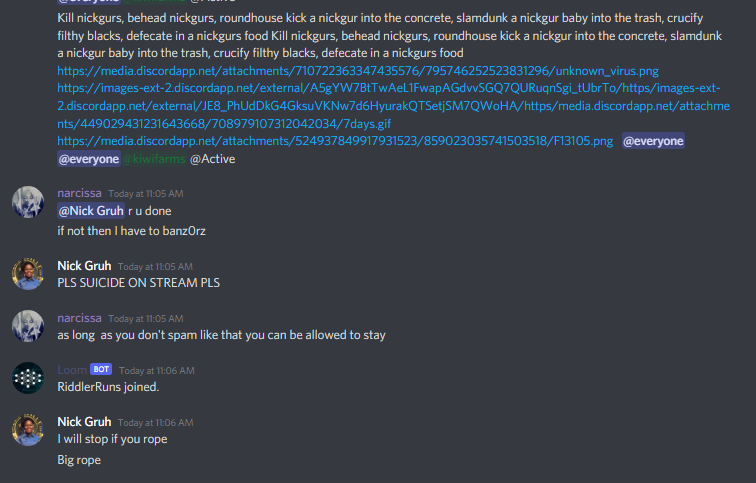Viewport: 756px width, 483px height.
Task: Open the Loom bot avatar
Action: click(x=28, y=378)
